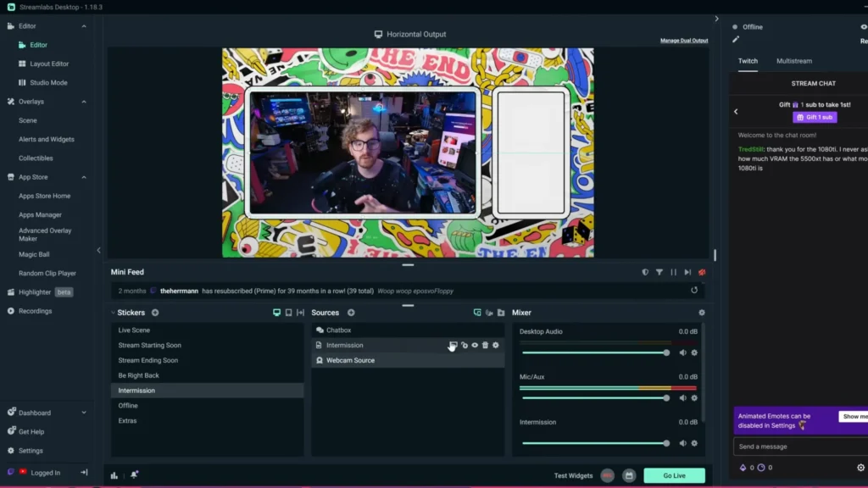Switch to the Multistream chat tab
Viewport: 868px width, 488px height.
point(793,61)
